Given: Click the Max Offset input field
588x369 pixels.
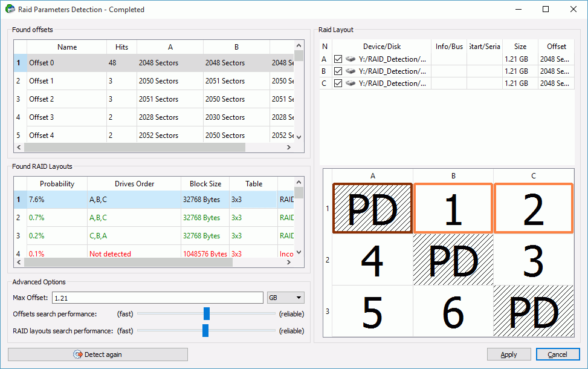Looking at the screenshot, I should pos(157,298).
